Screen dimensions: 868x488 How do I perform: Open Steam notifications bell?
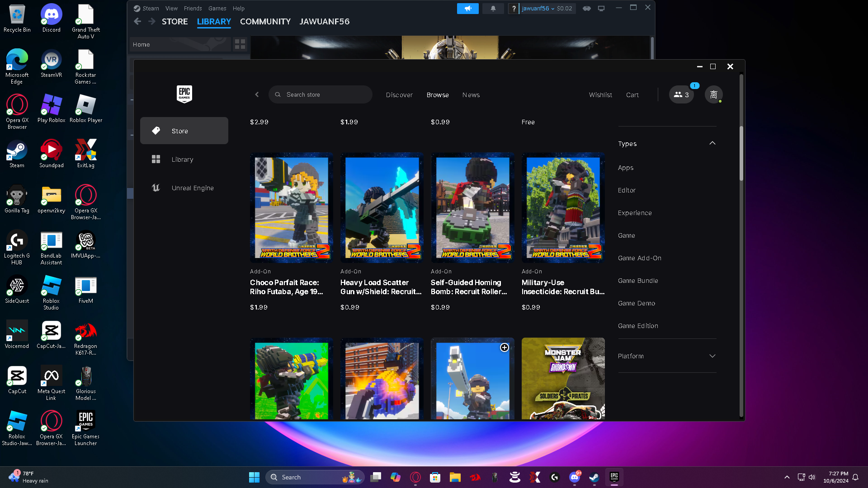pos(493,8)
